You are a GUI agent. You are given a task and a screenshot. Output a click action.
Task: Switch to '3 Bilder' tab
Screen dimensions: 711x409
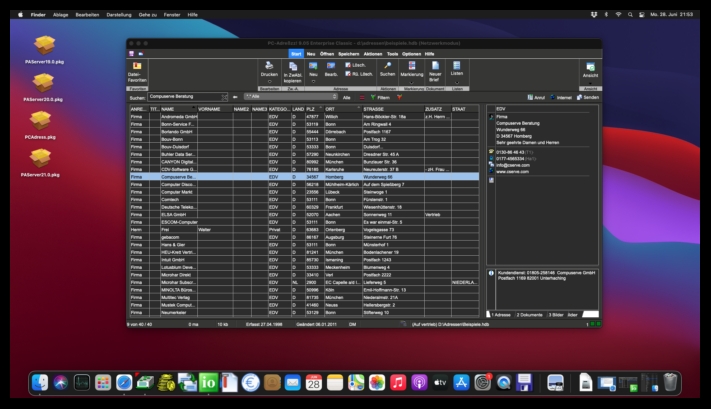[x=556, y=315]
